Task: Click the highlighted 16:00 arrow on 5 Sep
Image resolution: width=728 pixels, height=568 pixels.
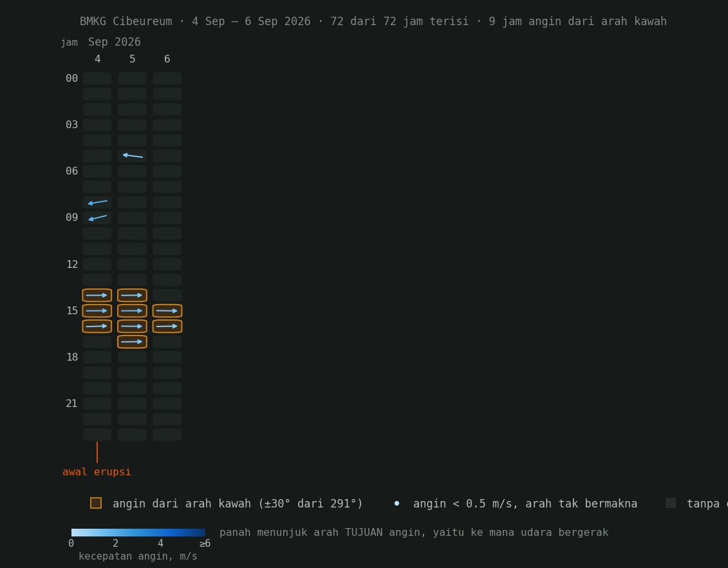Action: pos(133,326)
